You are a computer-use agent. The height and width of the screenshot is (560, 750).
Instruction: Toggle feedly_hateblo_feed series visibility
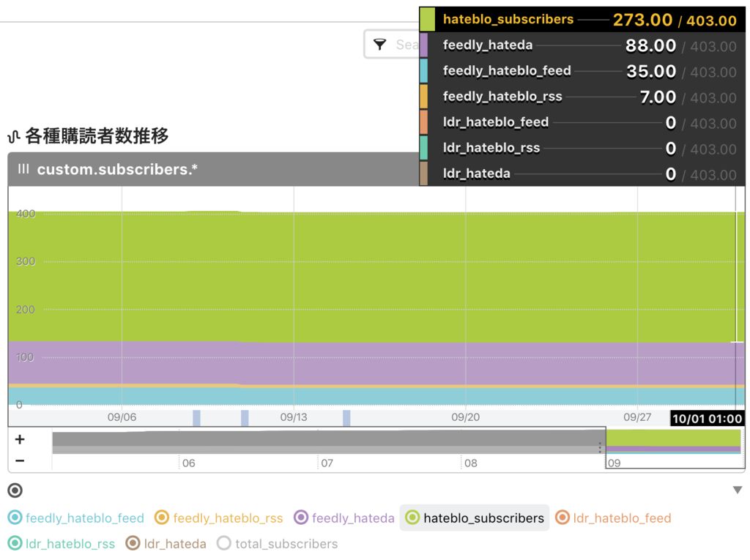[76, 518]
